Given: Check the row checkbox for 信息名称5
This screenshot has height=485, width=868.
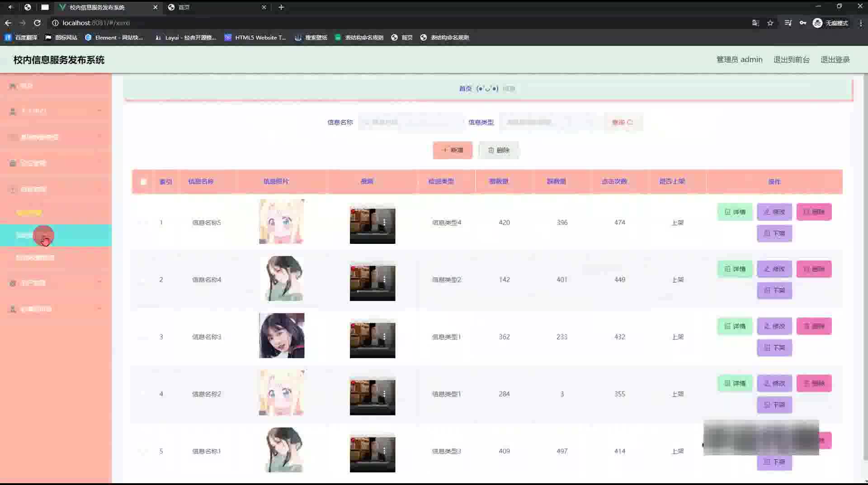Looking at the screenshot, I should [x=143, y=223].
